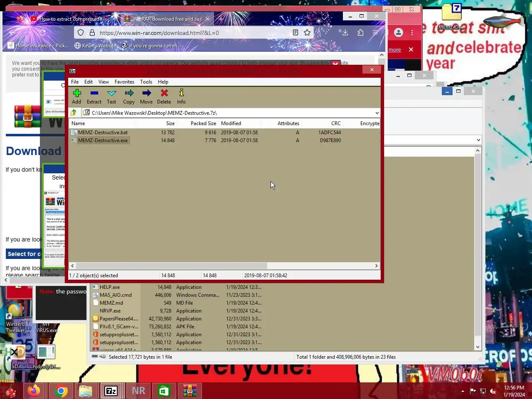Open the Favorites menu
Image resolution: width=532 pixels, height=399 pixels.
(x=124, y=82)
